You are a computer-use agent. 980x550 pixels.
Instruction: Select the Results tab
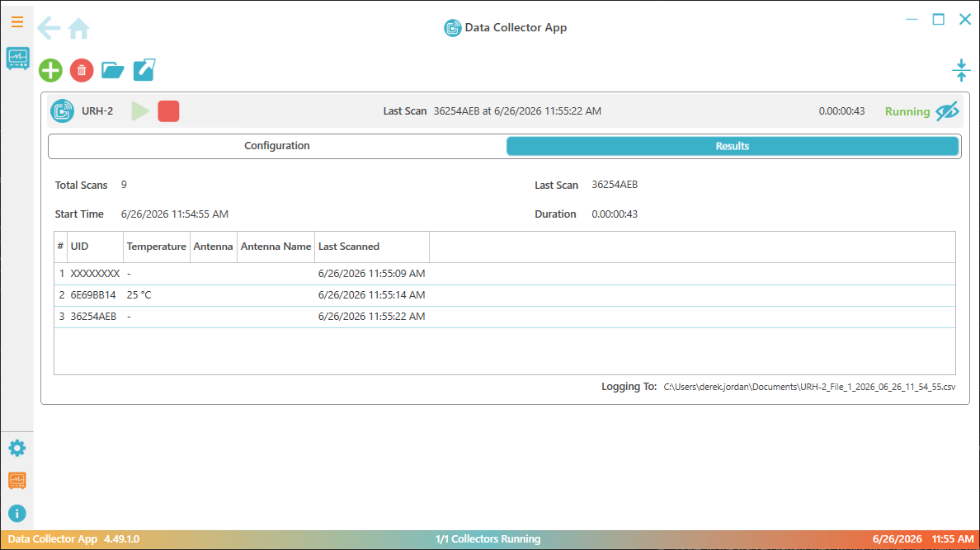(732, 146)
